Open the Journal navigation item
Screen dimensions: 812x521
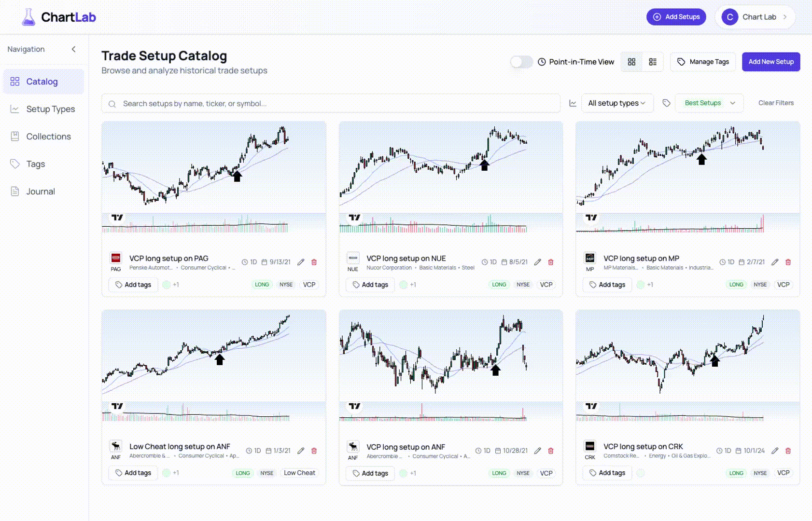point(41,192)
